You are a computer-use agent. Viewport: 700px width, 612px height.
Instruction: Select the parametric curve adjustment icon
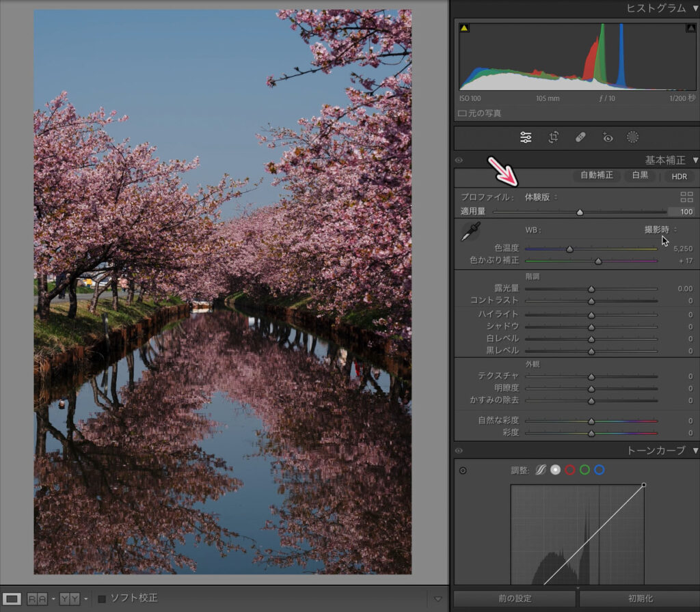pyautogui.click(x=541, y=470)
